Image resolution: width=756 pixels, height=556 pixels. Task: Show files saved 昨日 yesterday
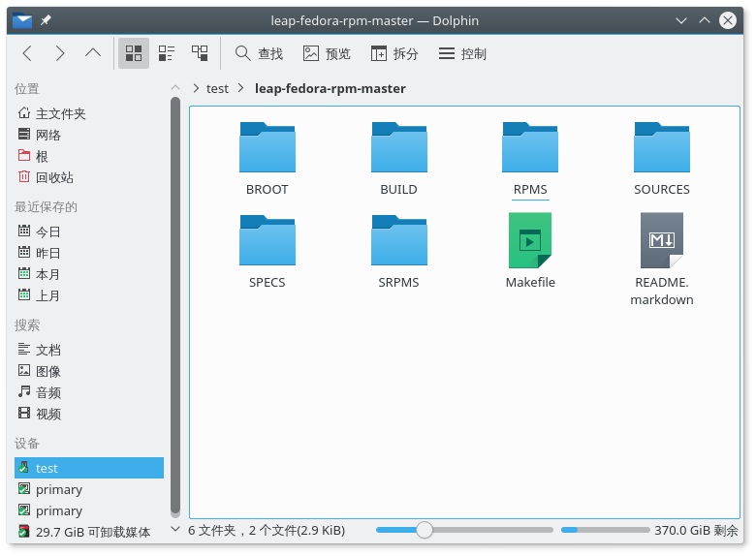tap(89, 253)
